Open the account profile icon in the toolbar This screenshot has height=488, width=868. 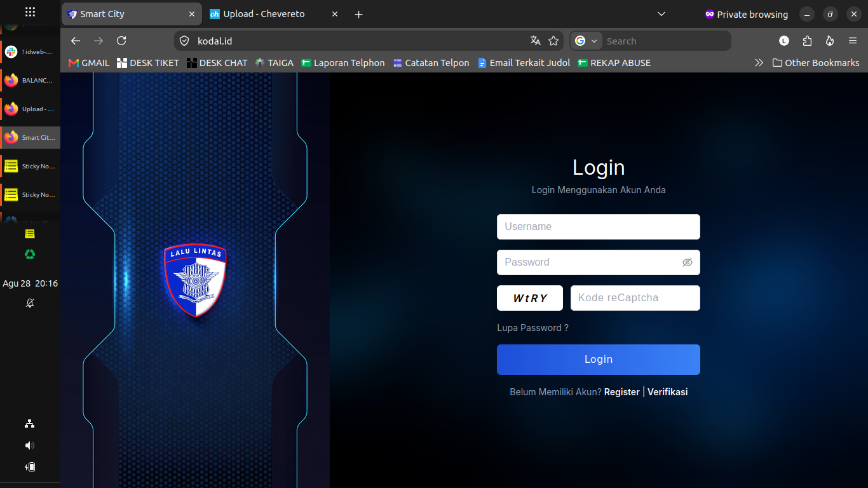coord(784,41)
